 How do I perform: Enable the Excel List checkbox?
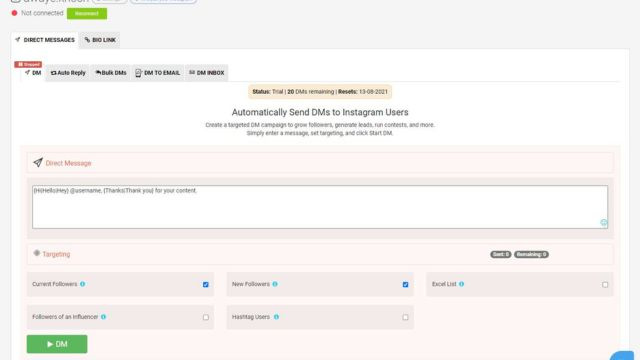[x=605, y=284]
